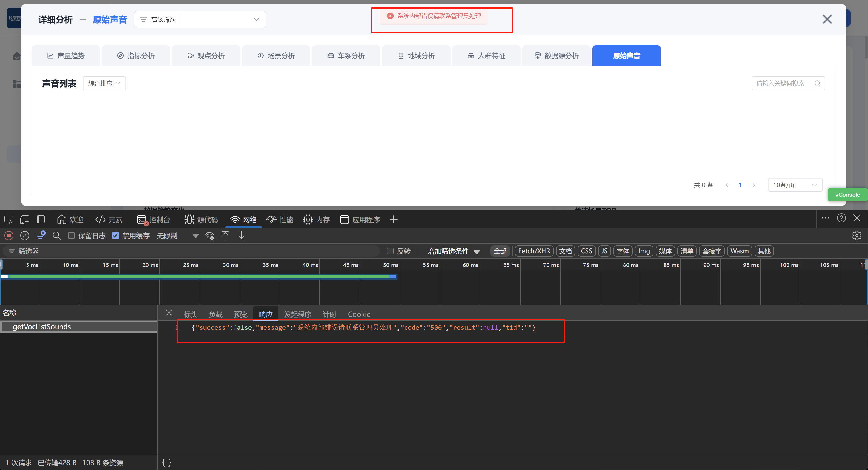The width and height of the screenshot is (868, 470).
Task: Enable the 保留日志 checkbox
Action: coord(72,236)
